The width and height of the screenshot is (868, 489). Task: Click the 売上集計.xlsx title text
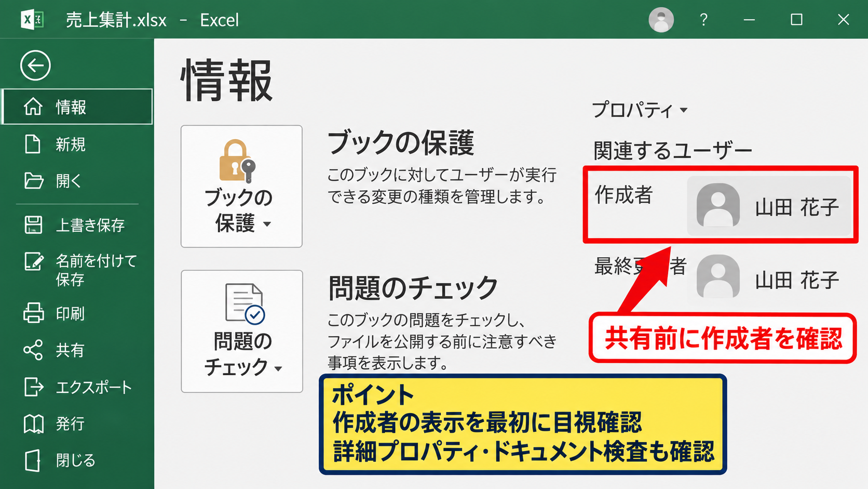(x=116, y=20)
